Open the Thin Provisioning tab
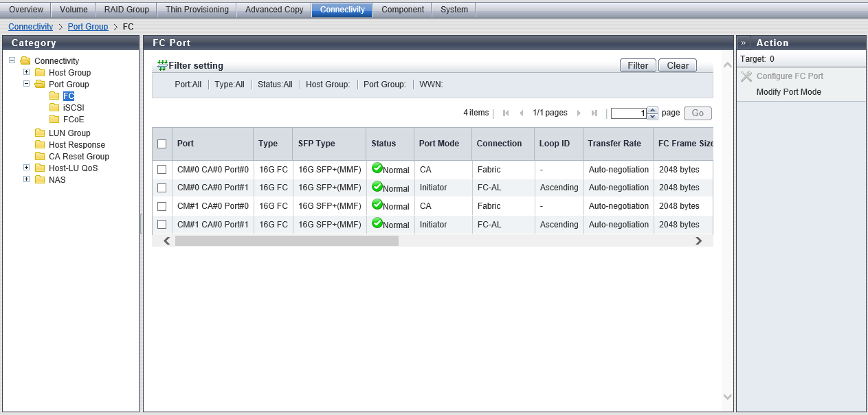Viewport: 868px width, 415px height. tap(197, 10)
